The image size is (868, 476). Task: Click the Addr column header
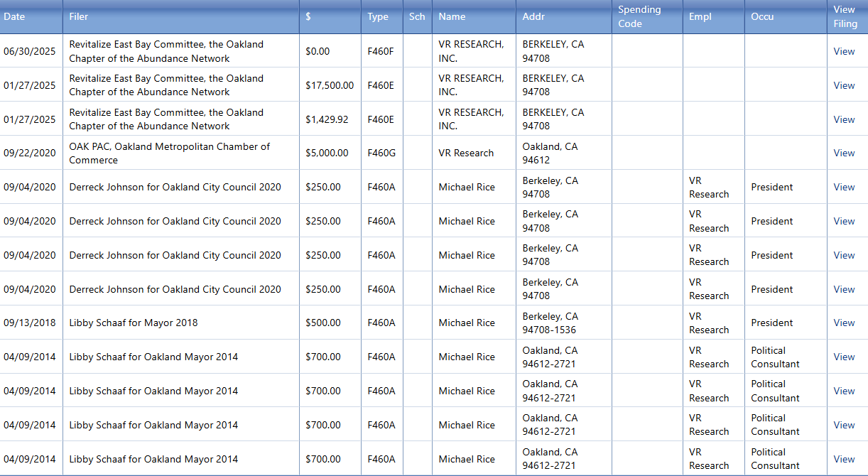click(533, 16)
